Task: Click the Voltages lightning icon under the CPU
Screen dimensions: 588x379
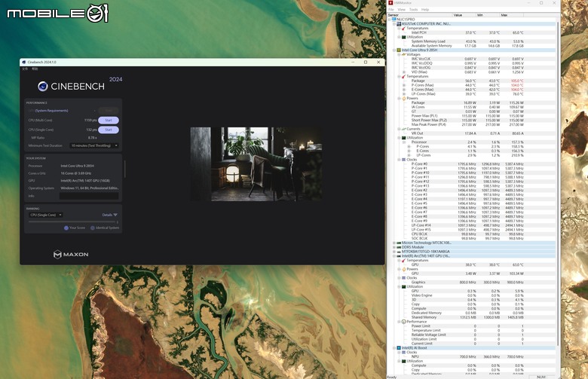Action: 404,54
